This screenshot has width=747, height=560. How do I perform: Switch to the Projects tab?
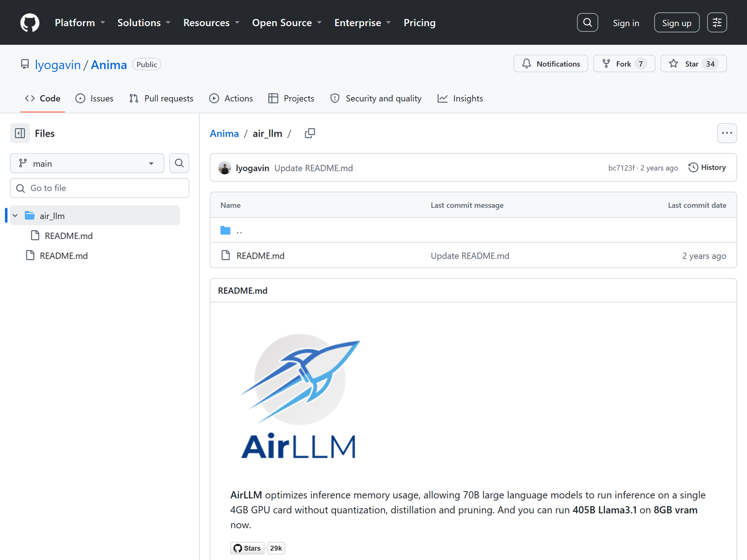click(x=291, y=98)
